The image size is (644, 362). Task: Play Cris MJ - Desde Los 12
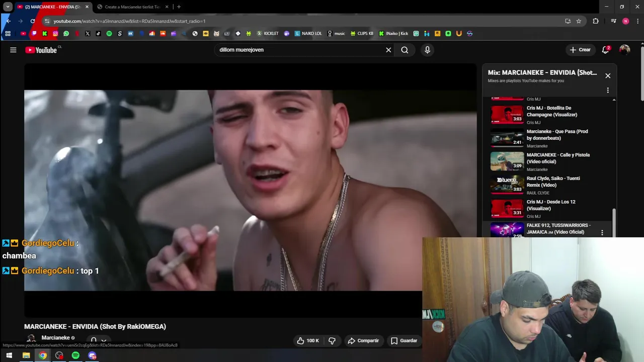548,209
